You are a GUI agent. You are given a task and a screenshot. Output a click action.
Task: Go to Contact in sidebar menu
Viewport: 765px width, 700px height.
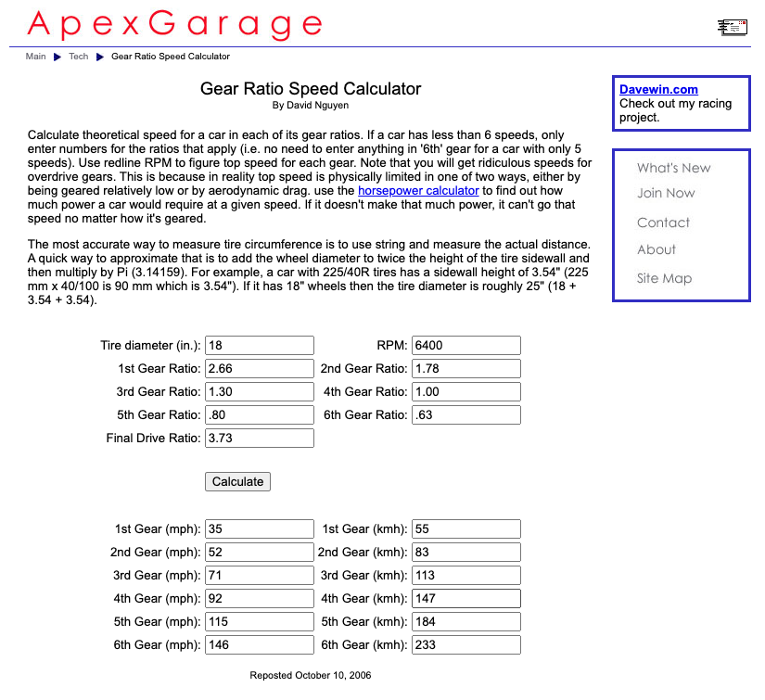tap(663, 223)
